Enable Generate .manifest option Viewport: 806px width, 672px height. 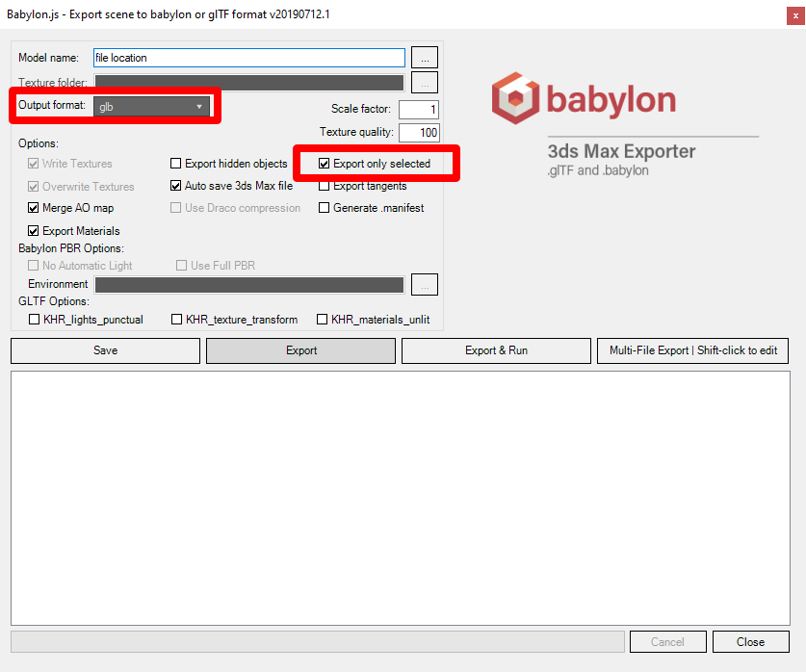click(324, 208)
